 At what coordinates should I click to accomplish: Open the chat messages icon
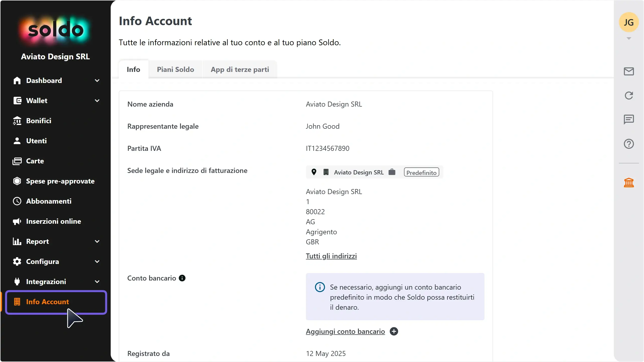pos(629,119)
